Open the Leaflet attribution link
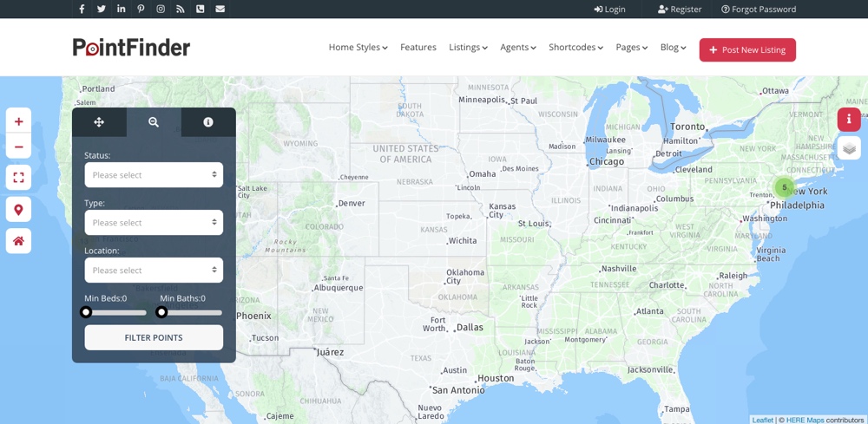Screen dimensions: 868x424 [x=762, y=421]
